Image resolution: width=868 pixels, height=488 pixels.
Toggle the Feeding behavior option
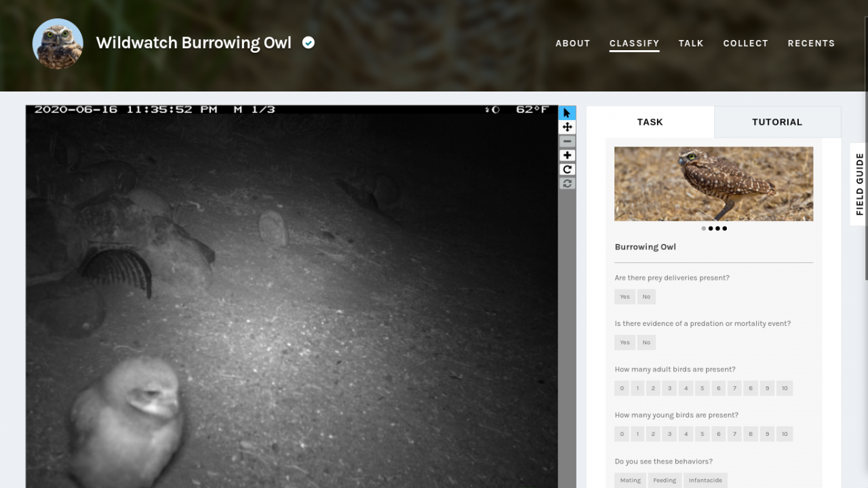click(665, 480)
